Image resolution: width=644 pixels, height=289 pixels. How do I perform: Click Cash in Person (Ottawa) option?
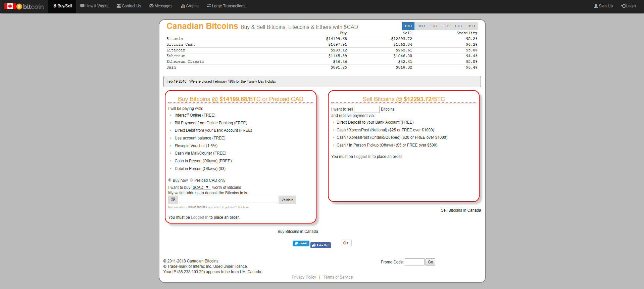[203, 161]
